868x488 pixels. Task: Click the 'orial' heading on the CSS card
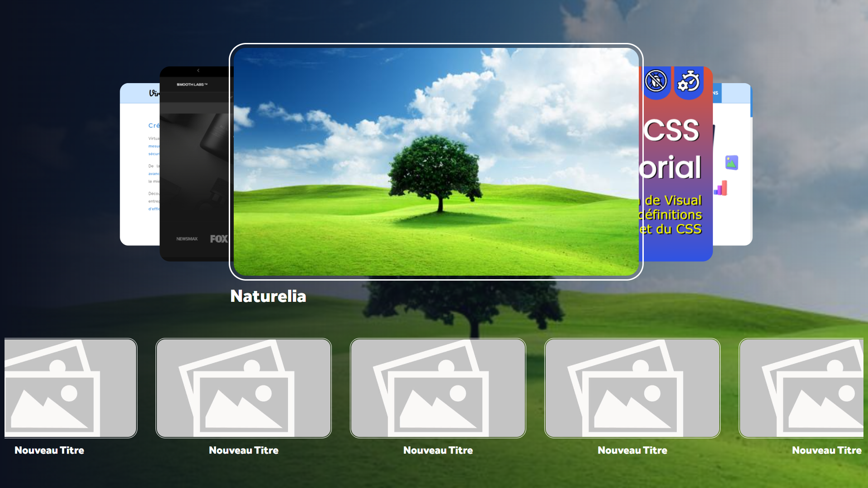coord(671,168)
